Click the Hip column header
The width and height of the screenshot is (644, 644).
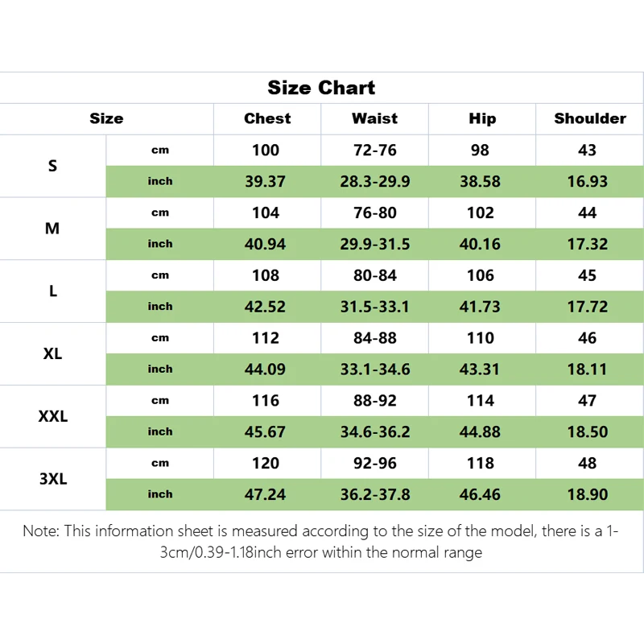(481, 118)
